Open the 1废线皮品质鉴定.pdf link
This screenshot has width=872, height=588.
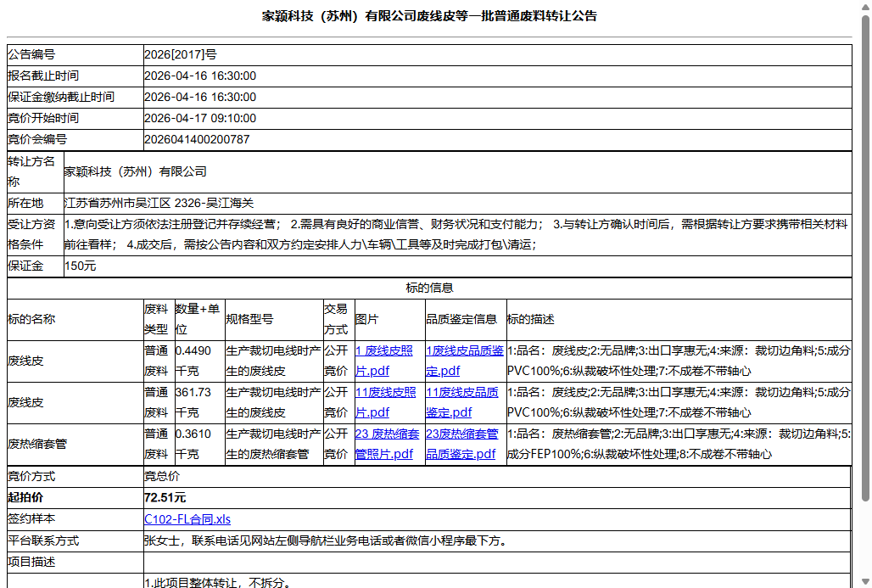[x=465, y=361]
